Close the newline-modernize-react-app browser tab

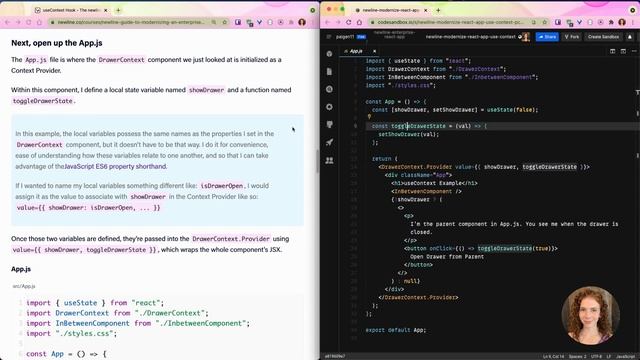coord(425,10)
